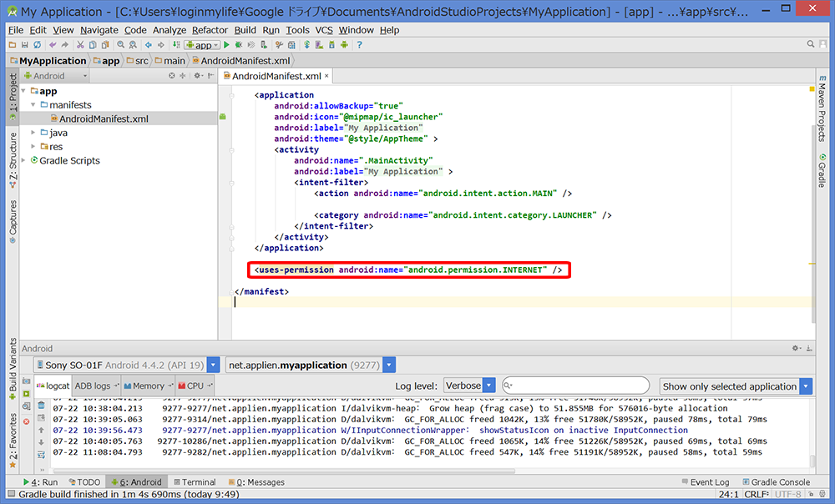Click the Screen Capture camera icon
The width and height of the screenshot is (835, 504).
26,381
